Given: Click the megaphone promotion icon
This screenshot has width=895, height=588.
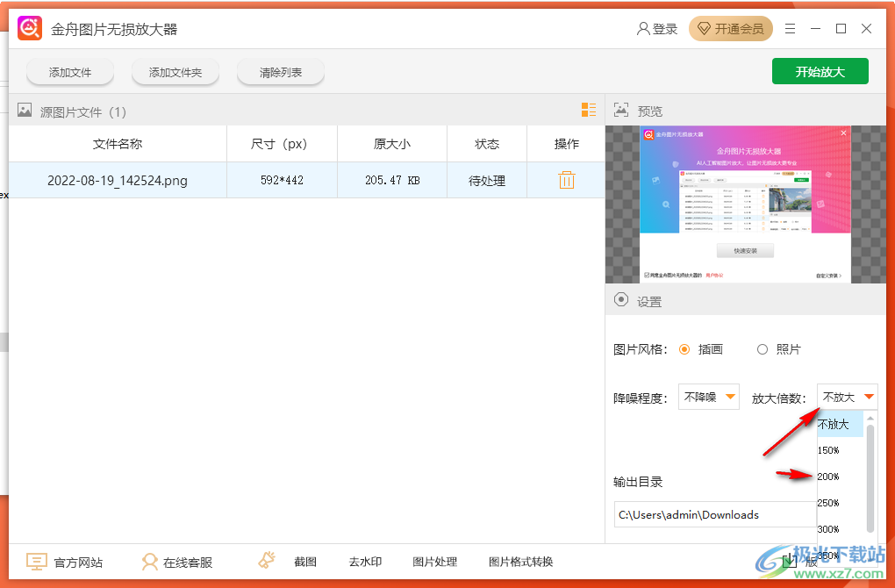Looking at the screenshot, I should [x=267, y=560].
